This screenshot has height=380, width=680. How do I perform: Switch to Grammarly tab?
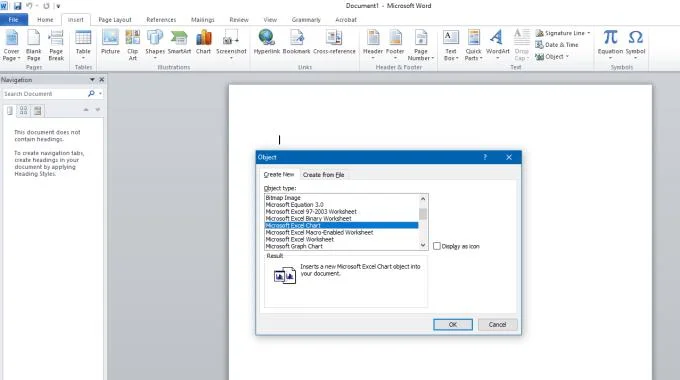[306, 20]
